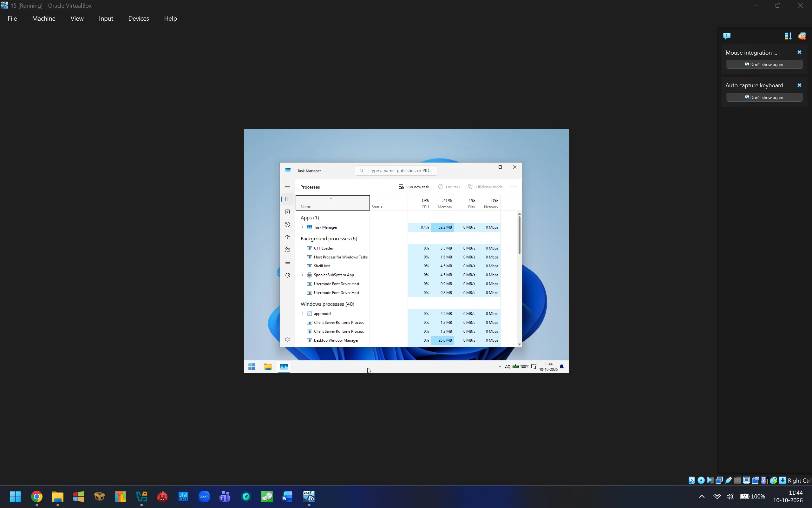Image resolution: width=812 pixels, height=508 pixels.
Task: Expand appmodel process row
Action: click(x=302, y=313)
